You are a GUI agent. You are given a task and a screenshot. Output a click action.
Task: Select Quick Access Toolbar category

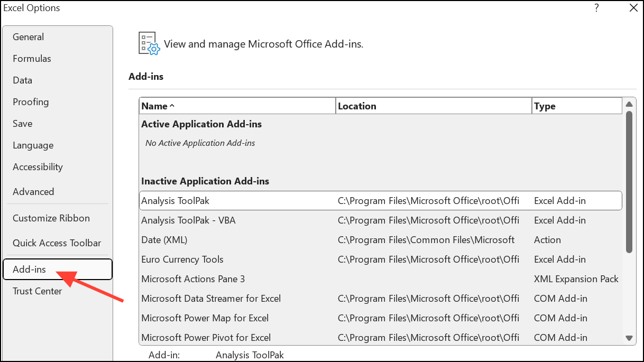pyautogui.click(x=57, y=243)
